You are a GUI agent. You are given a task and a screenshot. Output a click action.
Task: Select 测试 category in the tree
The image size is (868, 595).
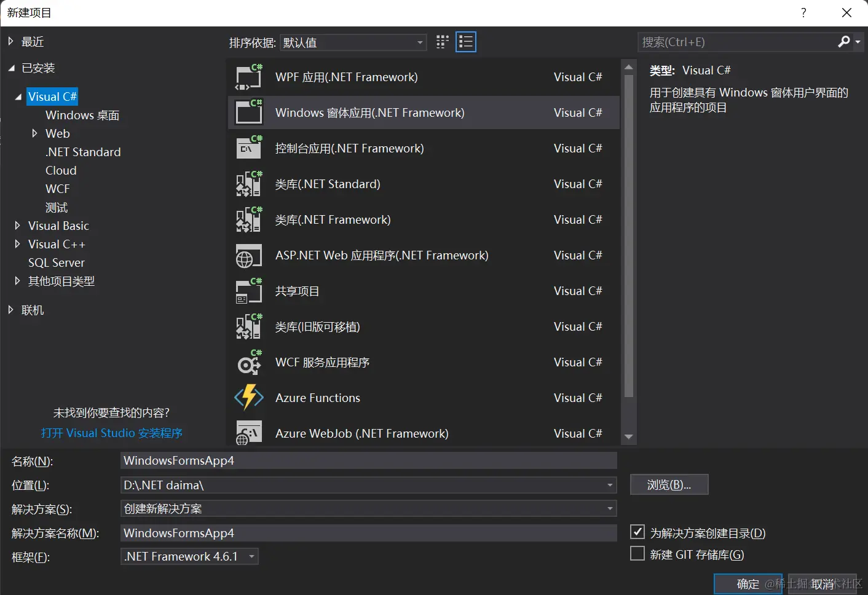point(57,207)
